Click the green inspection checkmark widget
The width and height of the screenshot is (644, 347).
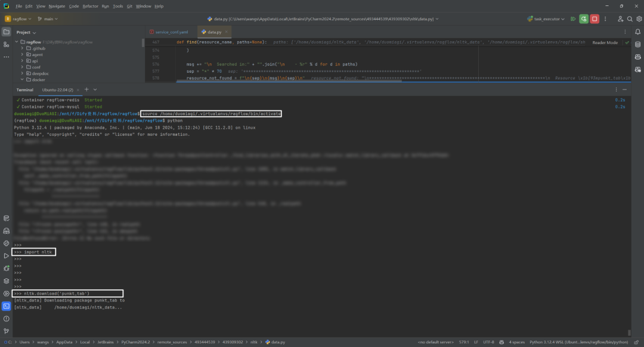627,42
